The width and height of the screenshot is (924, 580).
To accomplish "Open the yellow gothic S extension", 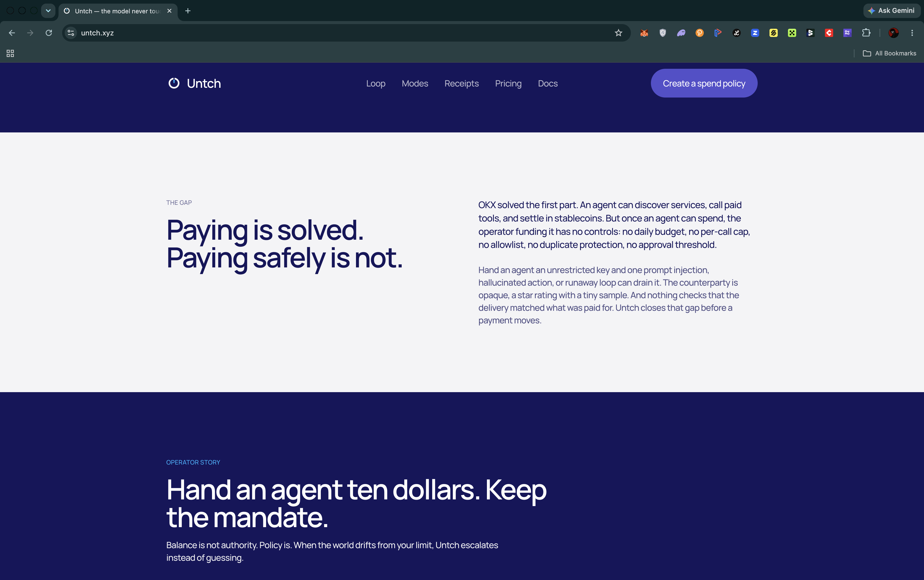I will click(x=773, y=33).
